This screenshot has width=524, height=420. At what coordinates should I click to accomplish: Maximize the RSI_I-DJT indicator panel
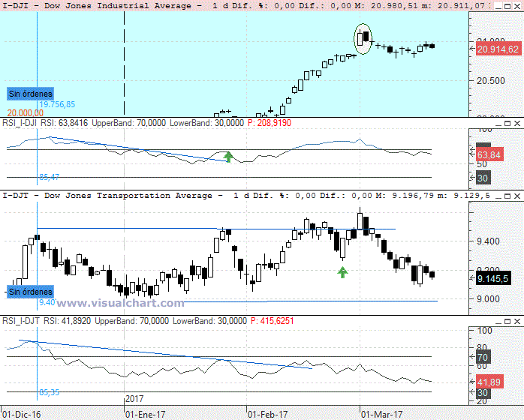click(x=507, y=322)
